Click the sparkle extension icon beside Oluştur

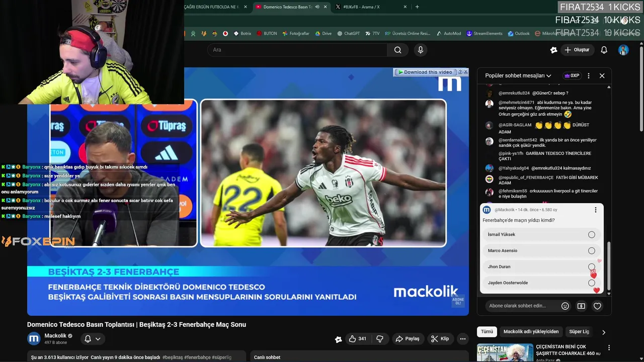(553, 50)
